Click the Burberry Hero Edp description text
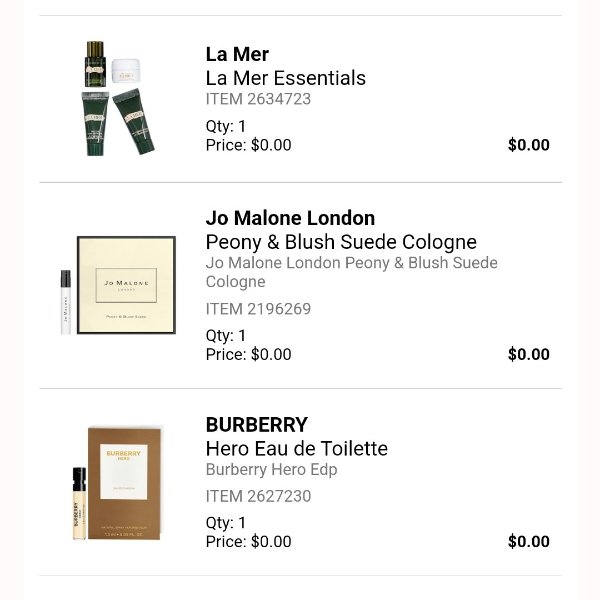Image resolution: width=600 pixels, height=600 pixels. (x=271, y=470)
